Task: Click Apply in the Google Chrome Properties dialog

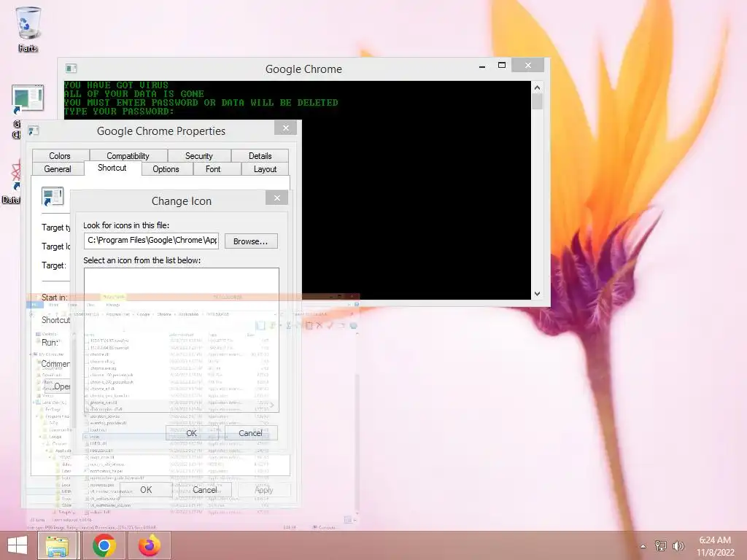Action: pos(263,489)
